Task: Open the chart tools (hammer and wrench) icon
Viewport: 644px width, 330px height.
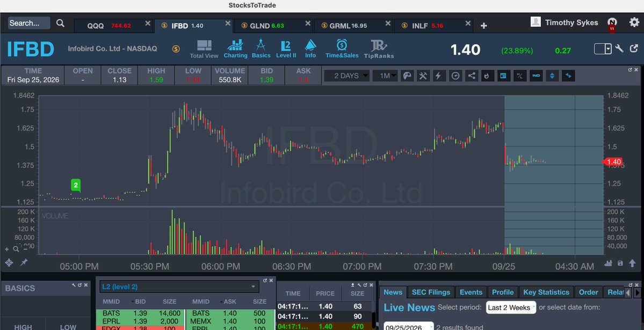Action: [x=423, y=76]
